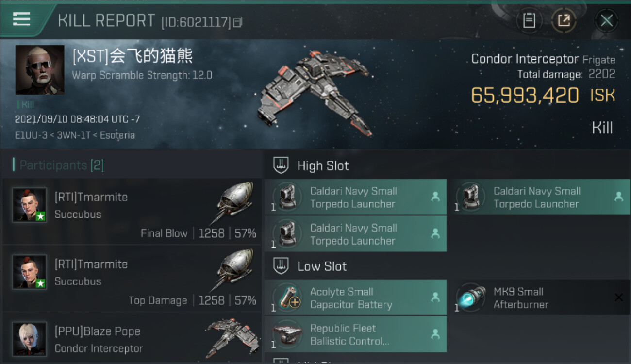The height and width of the screenshot is (364, 631).
Task: Click victim pilot portrait
Action: 39,70
